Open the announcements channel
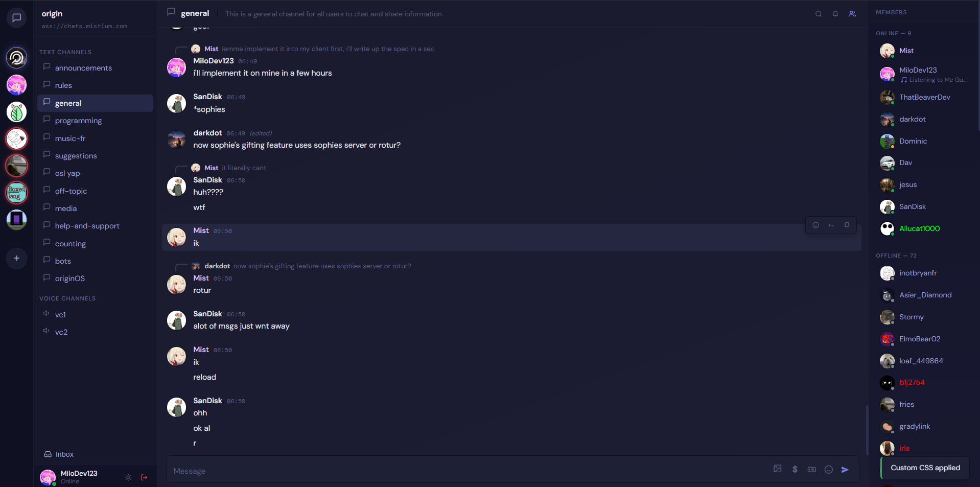Viewport: 980px width, 487px height. (83, 68)
